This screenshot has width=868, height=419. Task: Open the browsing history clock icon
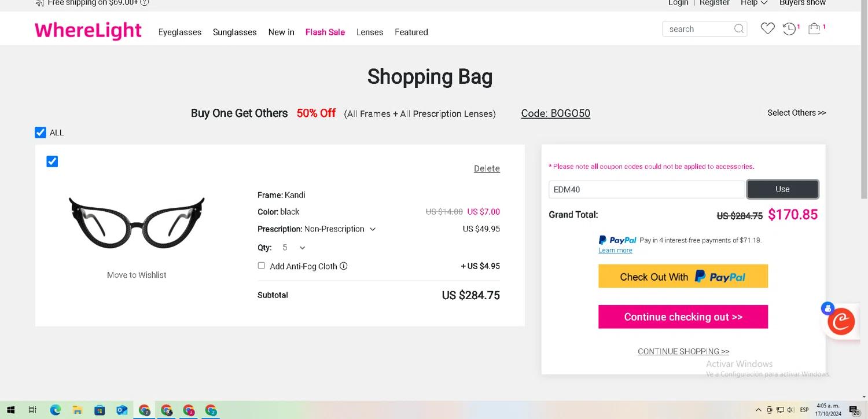click(789, 28)
